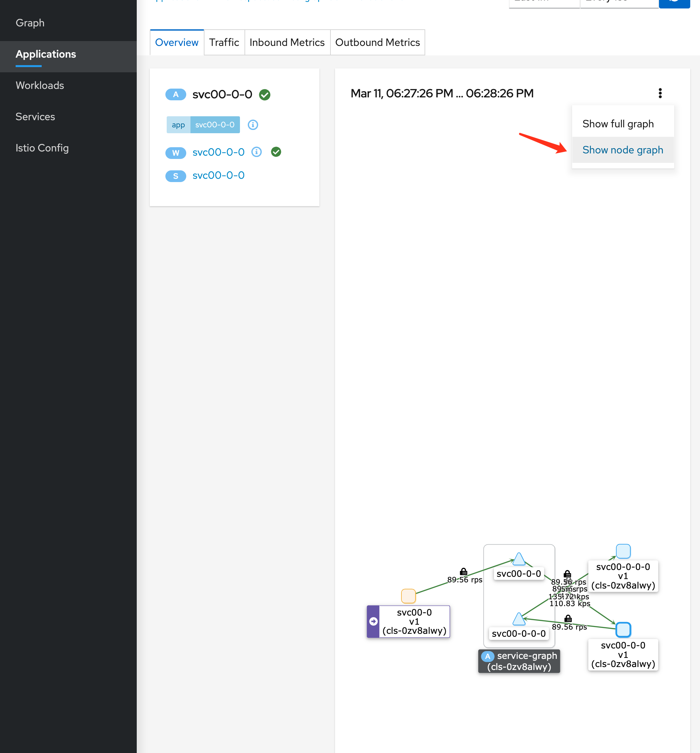Open Workloads in the sidebar
This screenshot has width=700, height=753.
click(x=68, y=85)
